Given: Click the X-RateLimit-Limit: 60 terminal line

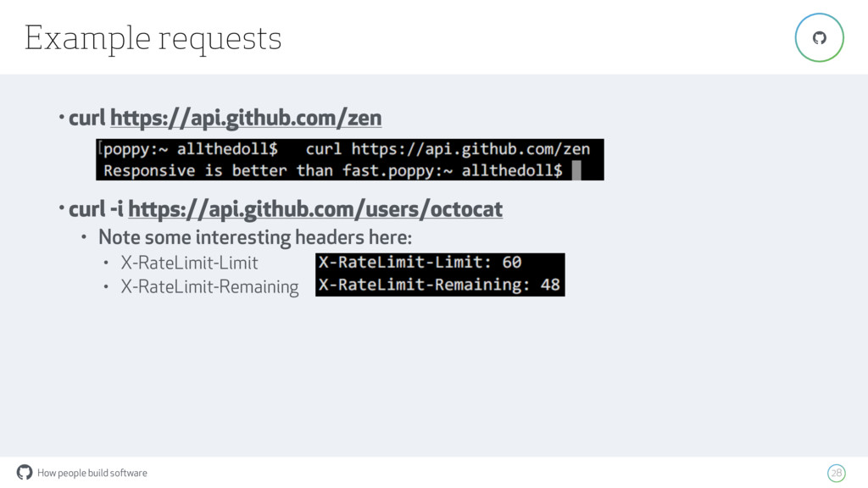Looking at the screenshot, I should pos(420,263).
